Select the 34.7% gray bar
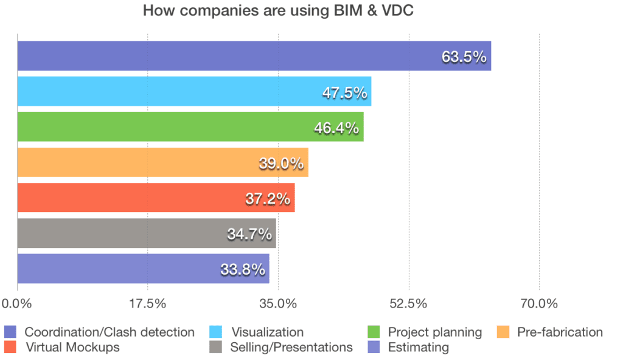Image resolution: width=623 pixels, height=364 pixels. [147, 233]
